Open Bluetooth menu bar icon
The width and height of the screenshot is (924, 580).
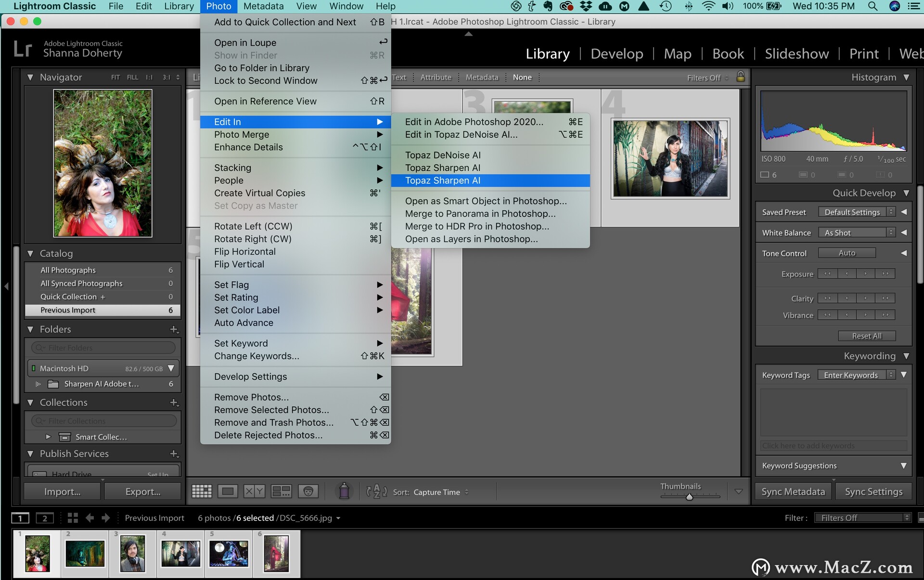coord(689,6)
